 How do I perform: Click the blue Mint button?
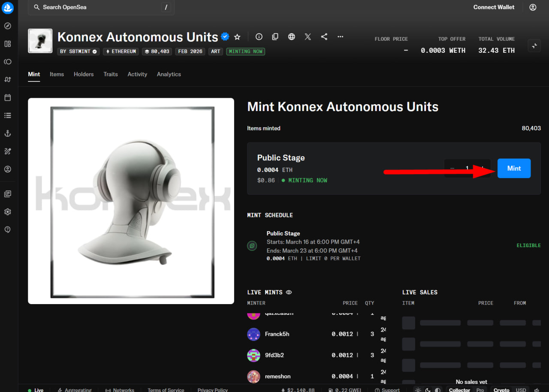pyautogui.click(x=514, y=168)
